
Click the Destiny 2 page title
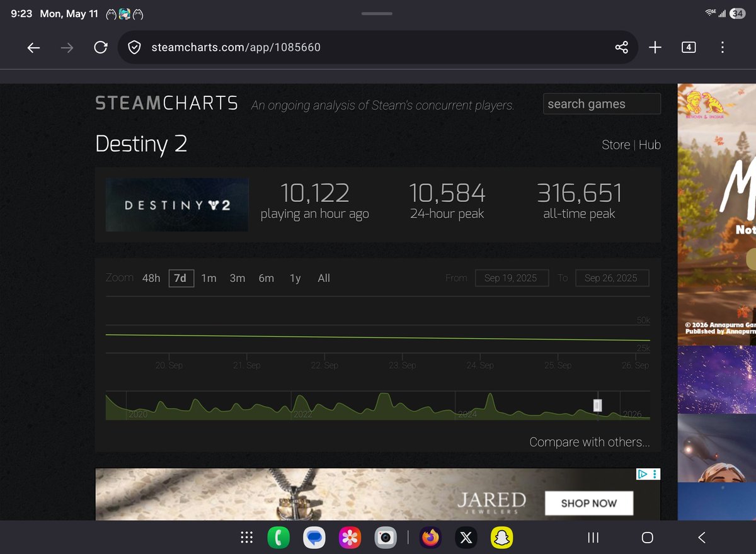(x=141, y=145)
